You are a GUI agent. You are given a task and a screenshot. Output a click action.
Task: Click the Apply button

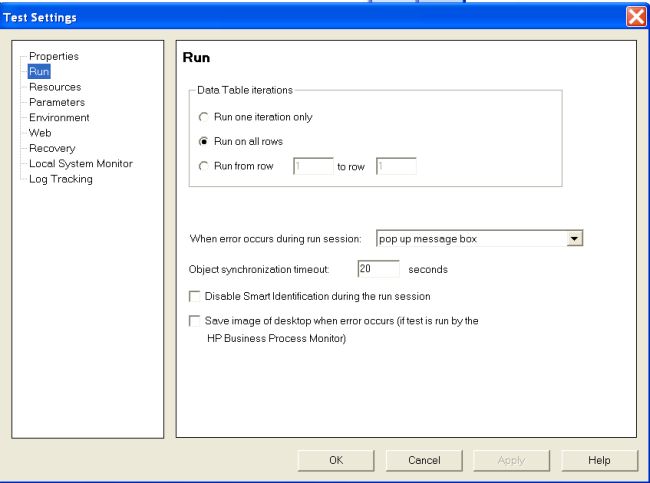(512, 460)
